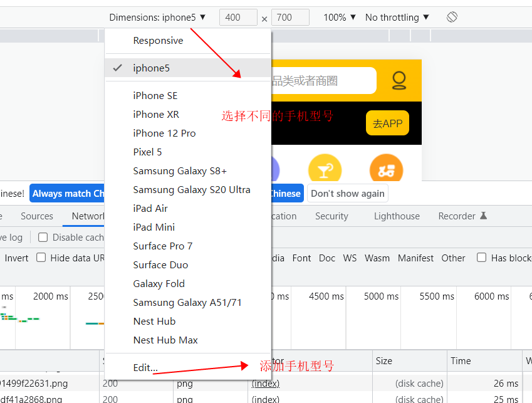The height and width of the screenshot is (403, 532).
Task: Open the Security tab
Action: 331,216
